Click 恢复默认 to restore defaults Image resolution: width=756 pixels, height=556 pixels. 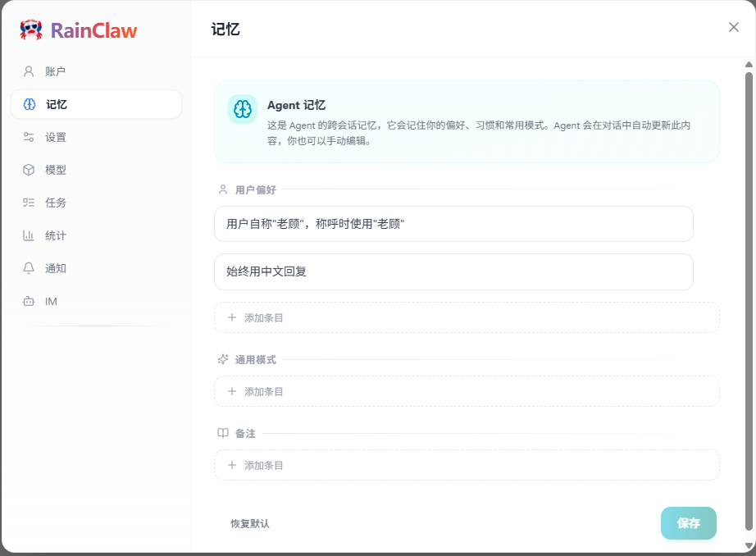(248, 522)
